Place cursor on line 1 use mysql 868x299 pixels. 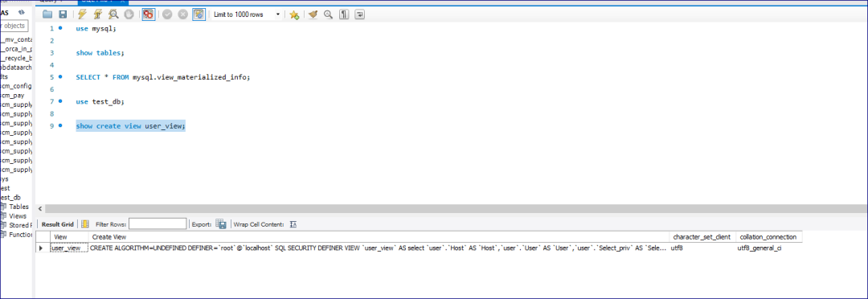pyautogui.click(x=96, y=28)
